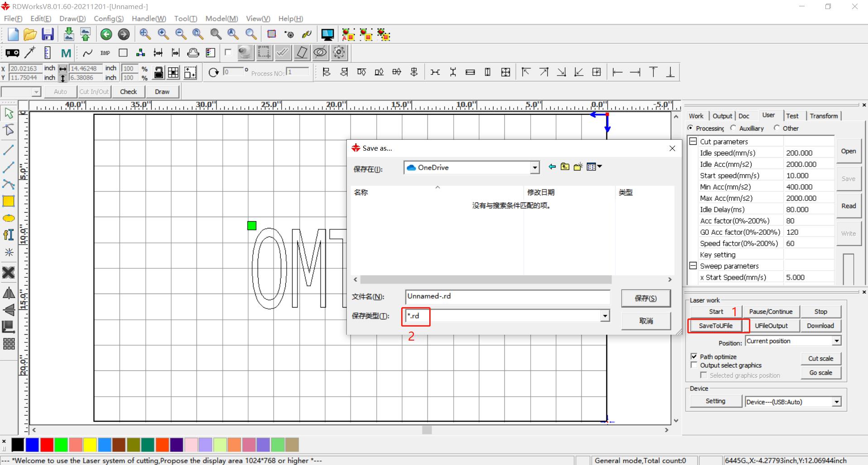Click the Mirror horizontal tool
This screenshot has height=465, width=868.
tap(9, 293)
